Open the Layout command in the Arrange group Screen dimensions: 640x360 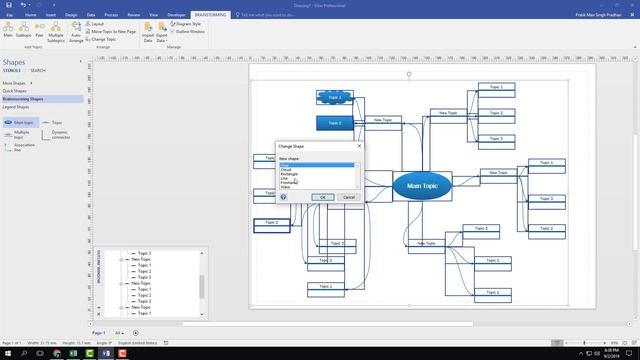pos(95,24)
